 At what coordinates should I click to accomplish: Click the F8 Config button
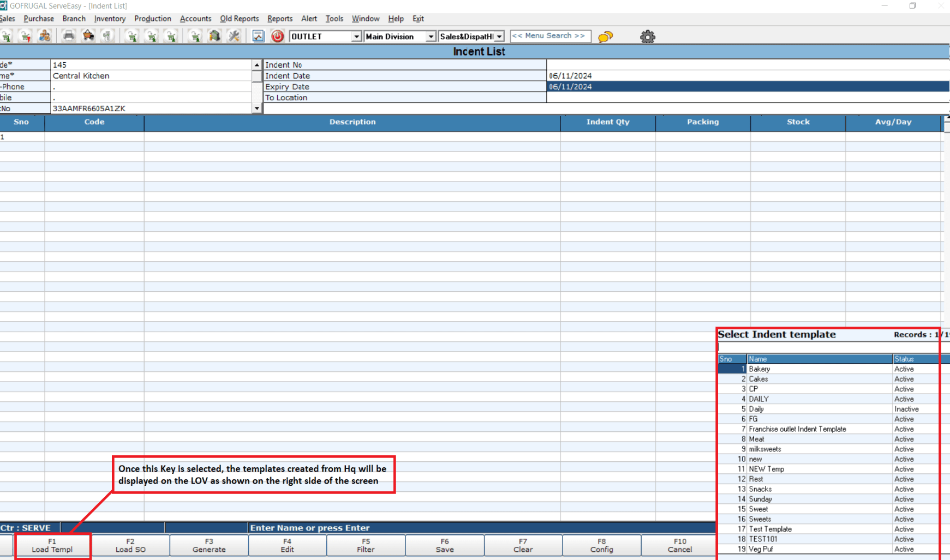602,545
